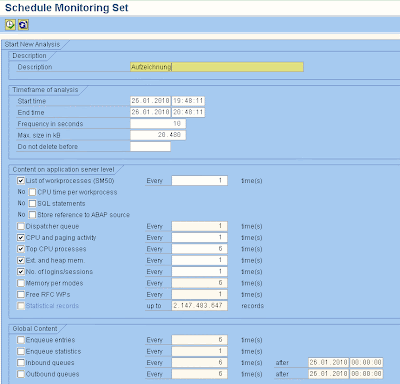Click the Max. size in kB field
400x384 pixels.
[158, 135]
